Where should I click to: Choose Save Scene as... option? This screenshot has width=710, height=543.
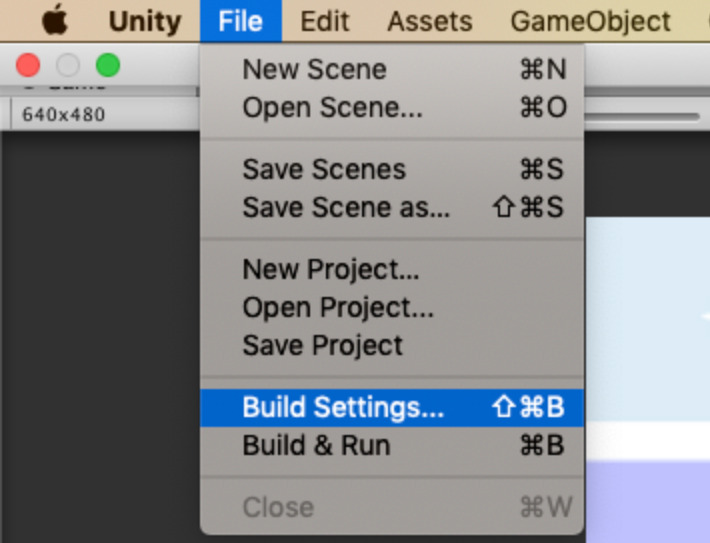click(346, 208)
